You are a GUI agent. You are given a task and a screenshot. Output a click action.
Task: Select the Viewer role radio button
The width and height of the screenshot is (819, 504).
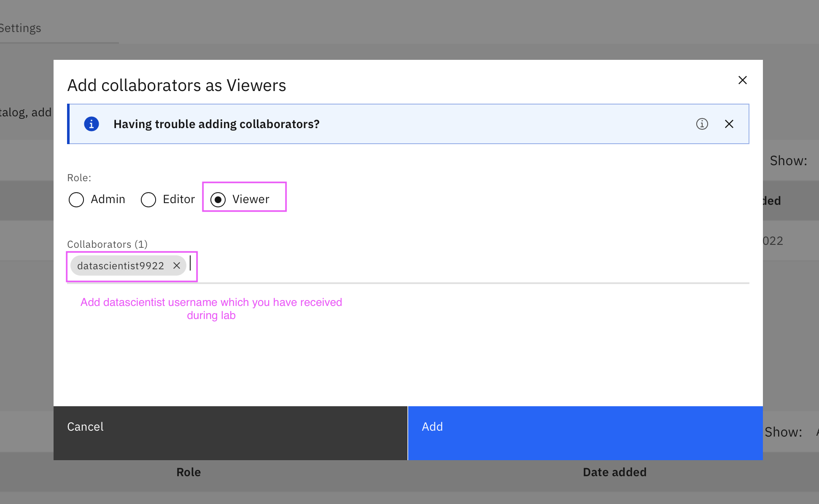218,199
